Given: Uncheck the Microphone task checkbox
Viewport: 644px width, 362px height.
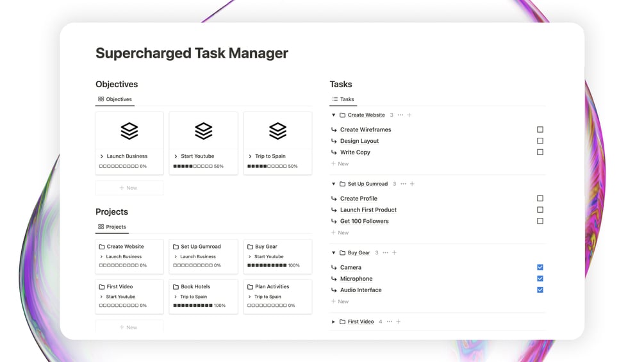Looking at the screenshot, I should tap(540, 279).
